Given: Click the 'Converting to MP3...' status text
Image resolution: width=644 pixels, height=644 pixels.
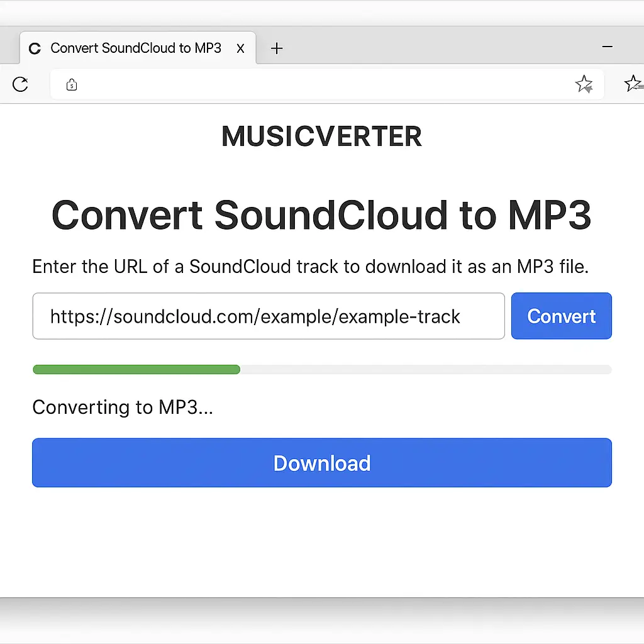Looking at the screenshot, I should coord(123,407).
